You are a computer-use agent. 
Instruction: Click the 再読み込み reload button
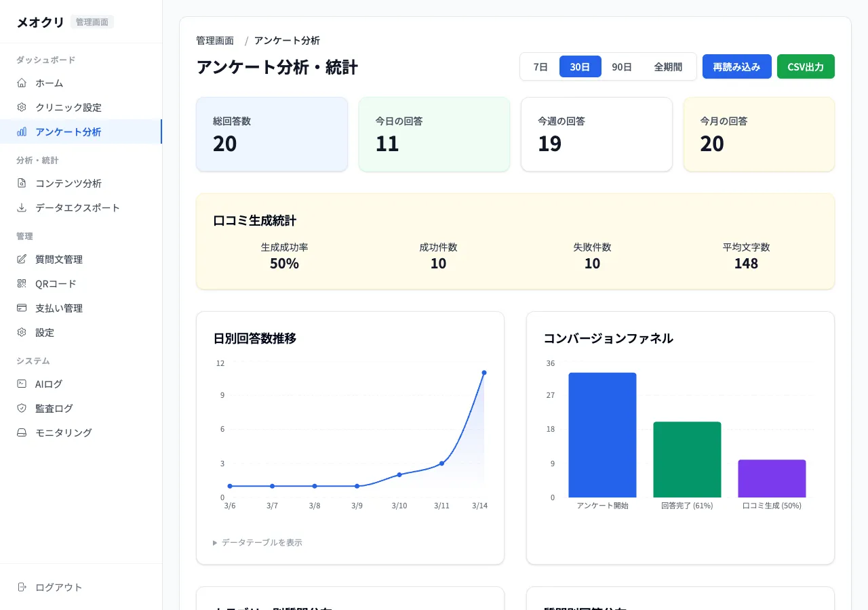coord(737,66)
